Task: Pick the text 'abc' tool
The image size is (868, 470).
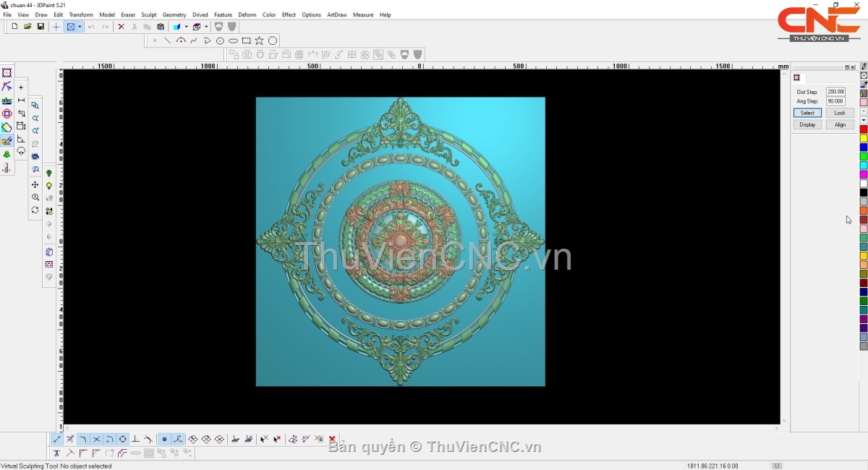Action: click(7, 101)
